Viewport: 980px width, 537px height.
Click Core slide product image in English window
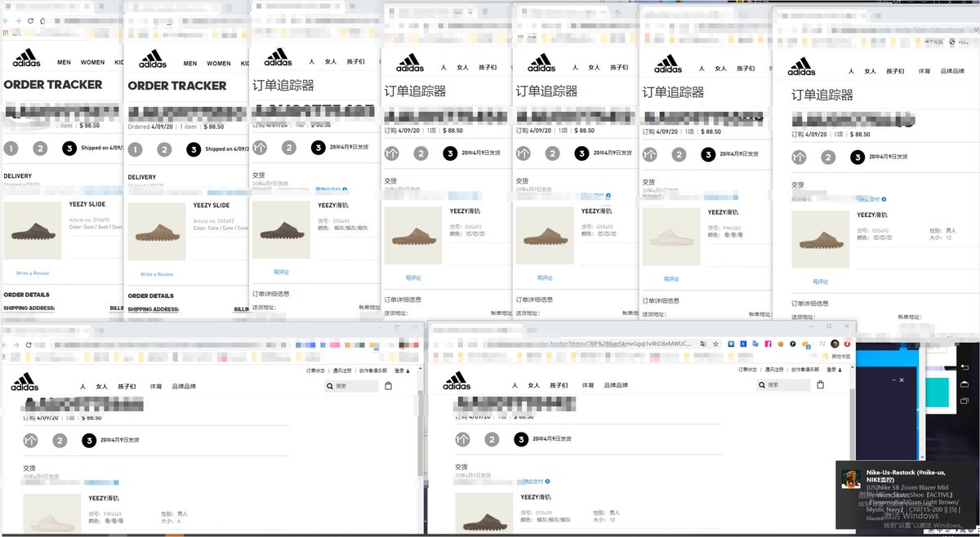157,232
